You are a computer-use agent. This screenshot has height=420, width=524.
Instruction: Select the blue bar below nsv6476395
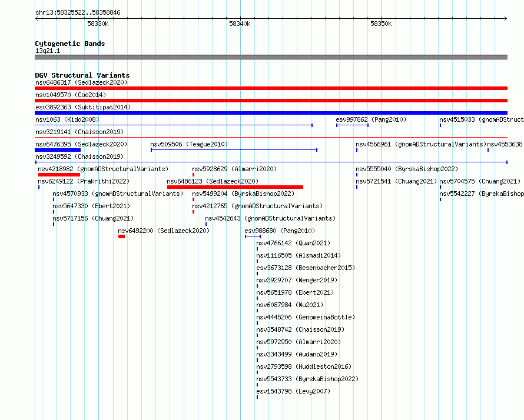tap(58, 150)
